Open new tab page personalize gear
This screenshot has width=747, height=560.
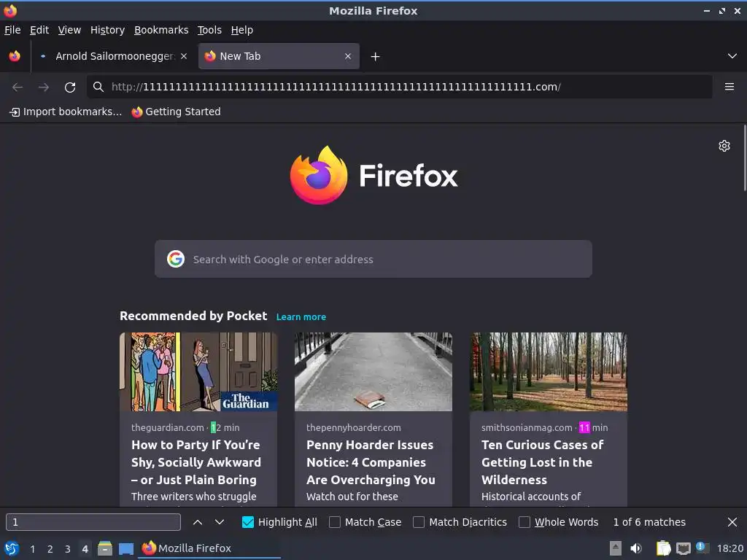click(724, 146)
